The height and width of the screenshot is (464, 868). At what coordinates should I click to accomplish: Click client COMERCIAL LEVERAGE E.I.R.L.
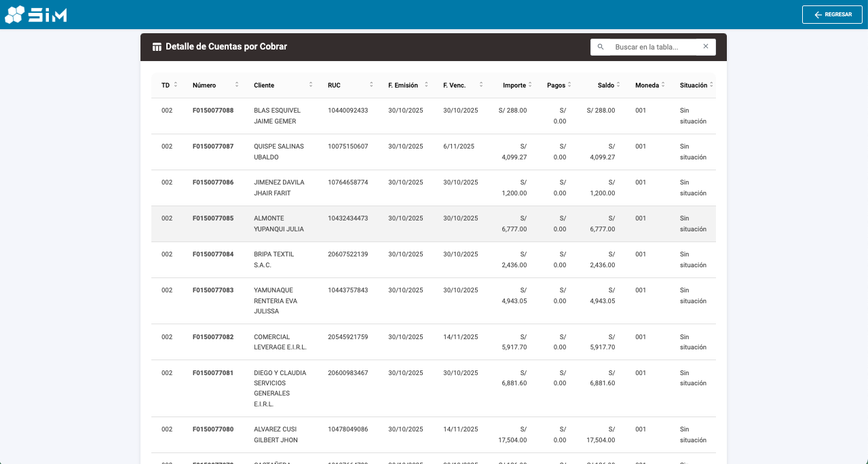click(x=280, y=342)
